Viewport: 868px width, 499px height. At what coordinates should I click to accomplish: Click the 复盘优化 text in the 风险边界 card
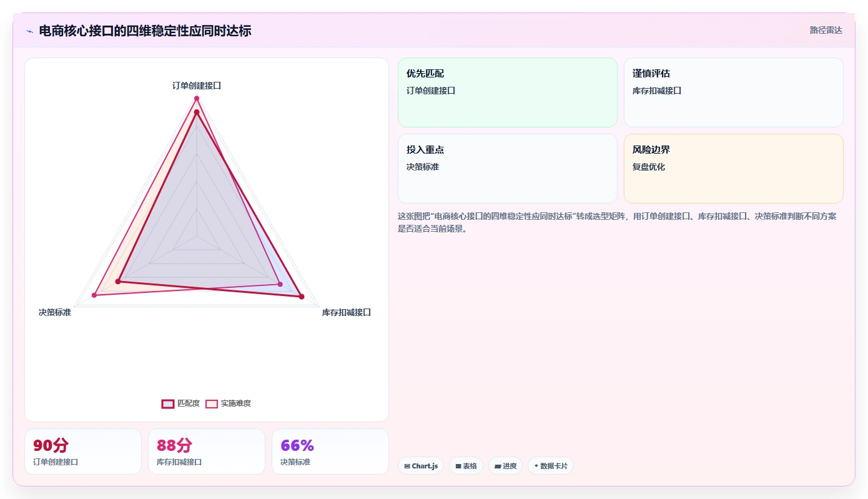(649, 167)
